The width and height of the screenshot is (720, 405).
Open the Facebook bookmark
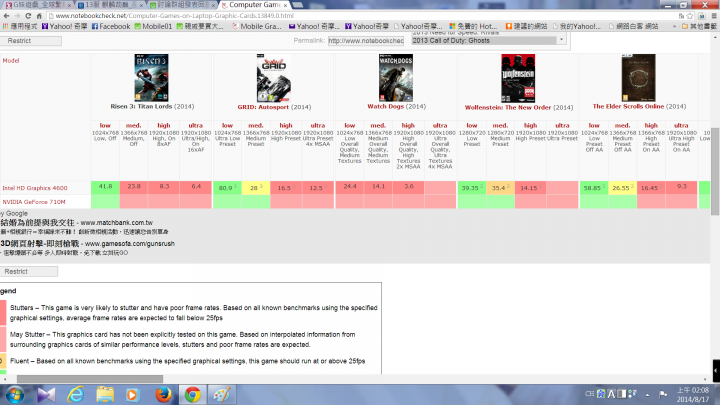tap(111, 27)
